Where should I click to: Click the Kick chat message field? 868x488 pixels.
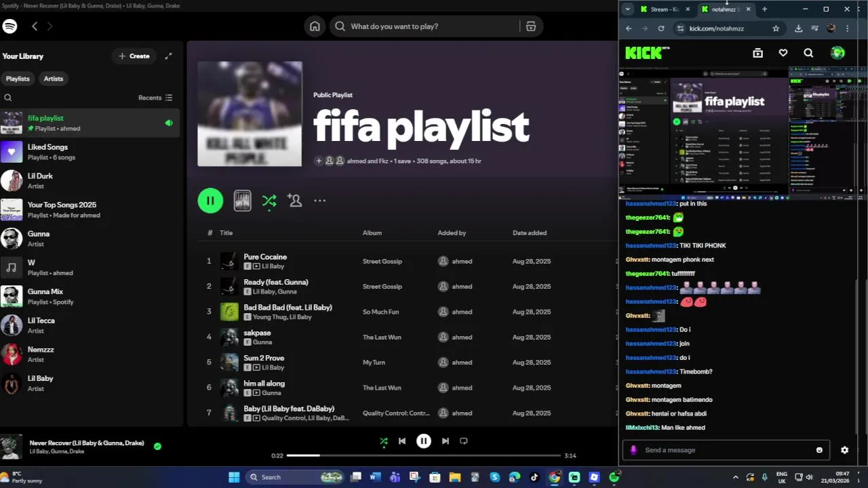coord(726,450)
